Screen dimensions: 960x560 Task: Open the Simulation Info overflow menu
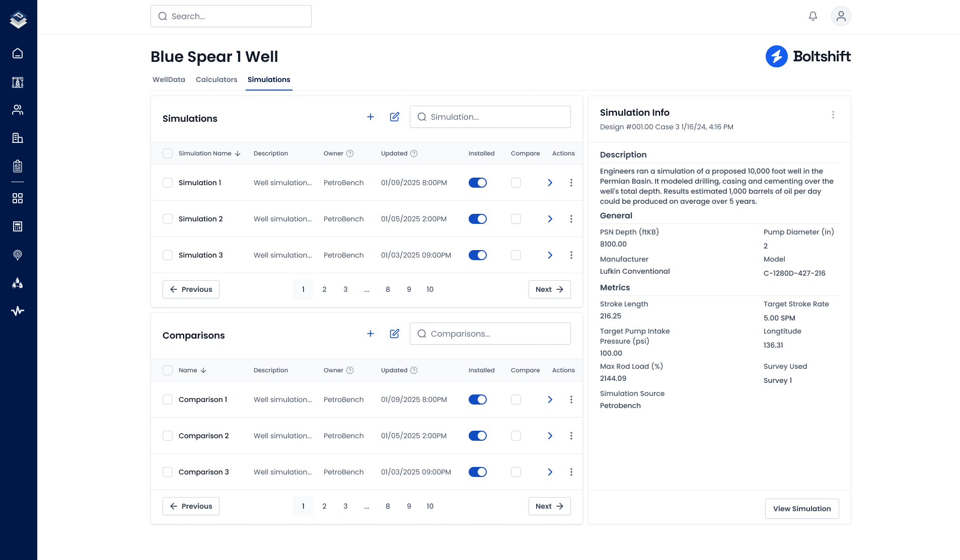(833, 115)
